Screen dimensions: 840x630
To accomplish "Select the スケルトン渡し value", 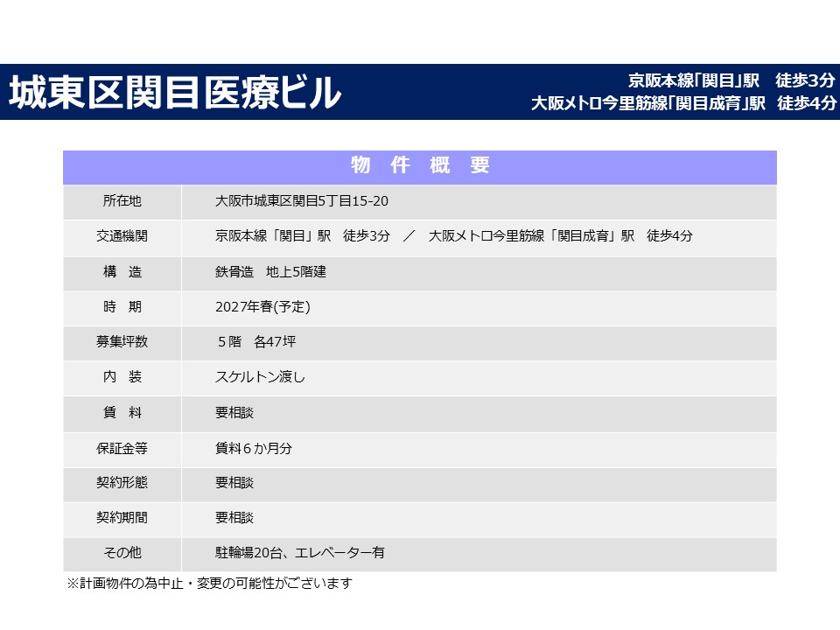I will (260, 377).
